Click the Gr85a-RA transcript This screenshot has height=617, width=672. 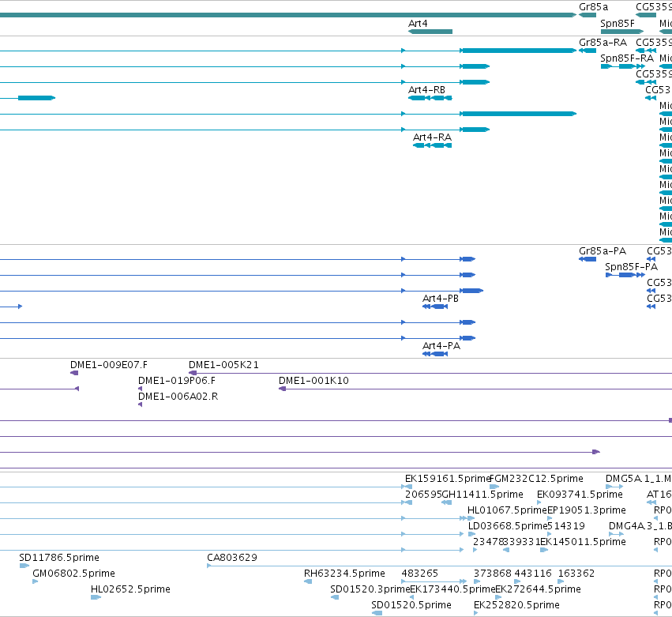coord(588,51)
